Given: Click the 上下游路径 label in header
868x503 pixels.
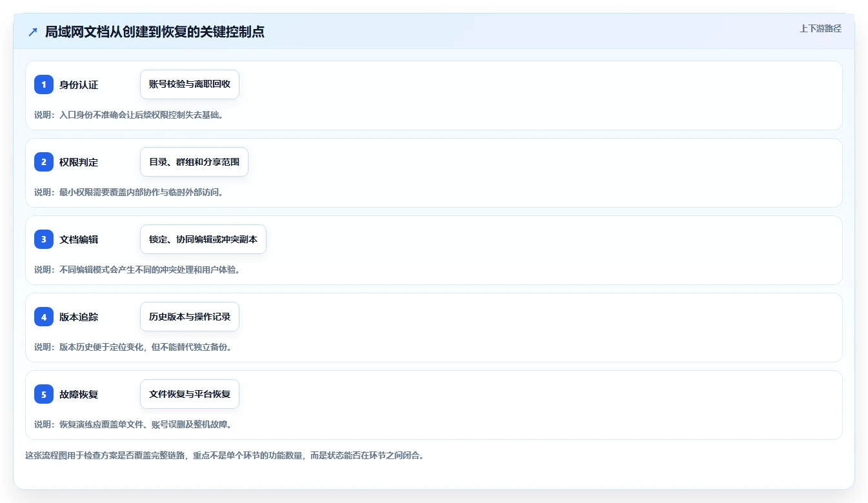Looking at the screenshot, I should tap(820, 28).
